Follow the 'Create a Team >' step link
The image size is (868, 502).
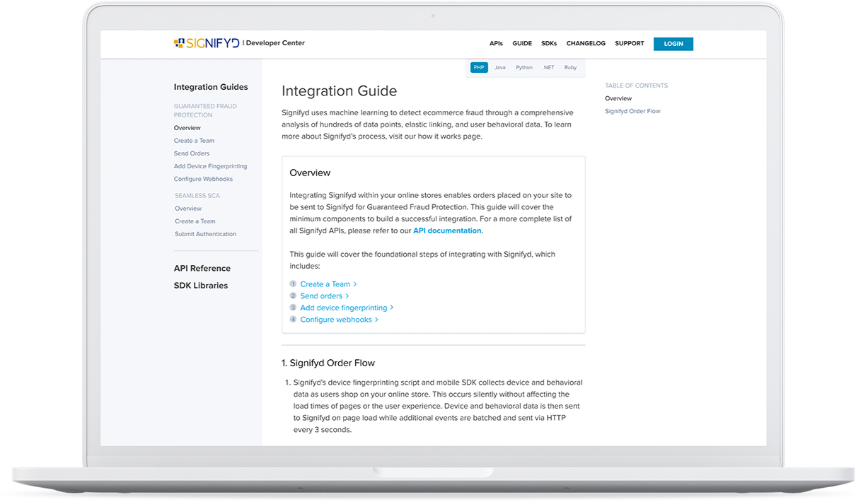pos(328,284)
